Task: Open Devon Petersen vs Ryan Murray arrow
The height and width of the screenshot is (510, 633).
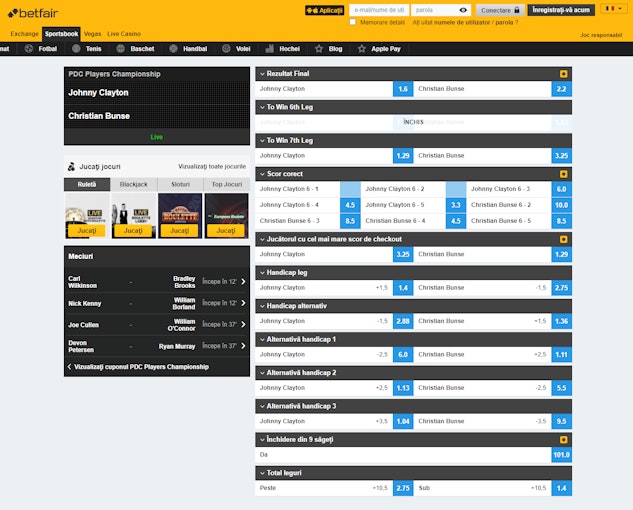Action: pos(243,346)
